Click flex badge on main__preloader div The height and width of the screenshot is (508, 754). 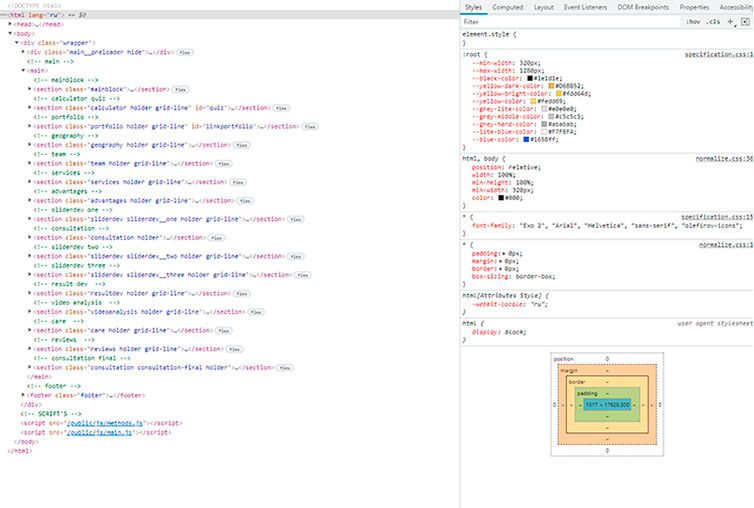(x=185, y=52)
